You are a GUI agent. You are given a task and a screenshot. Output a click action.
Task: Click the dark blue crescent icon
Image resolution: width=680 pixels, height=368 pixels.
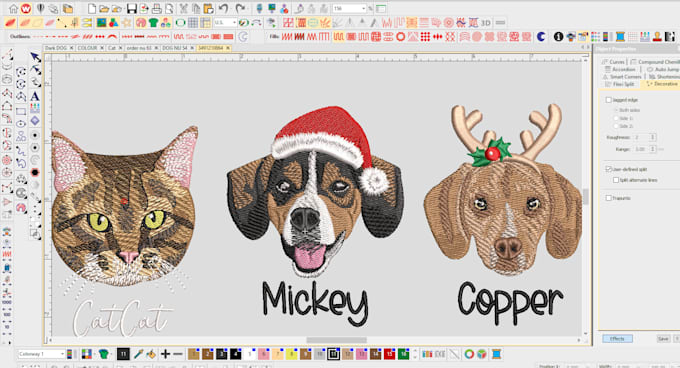[541, 37]
